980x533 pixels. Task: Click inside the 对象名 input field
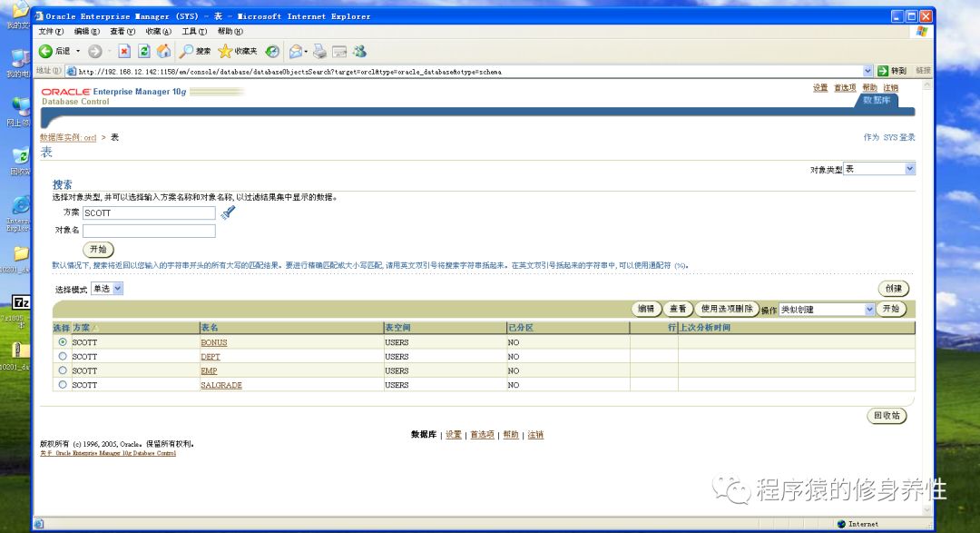(x=149, y=231)
